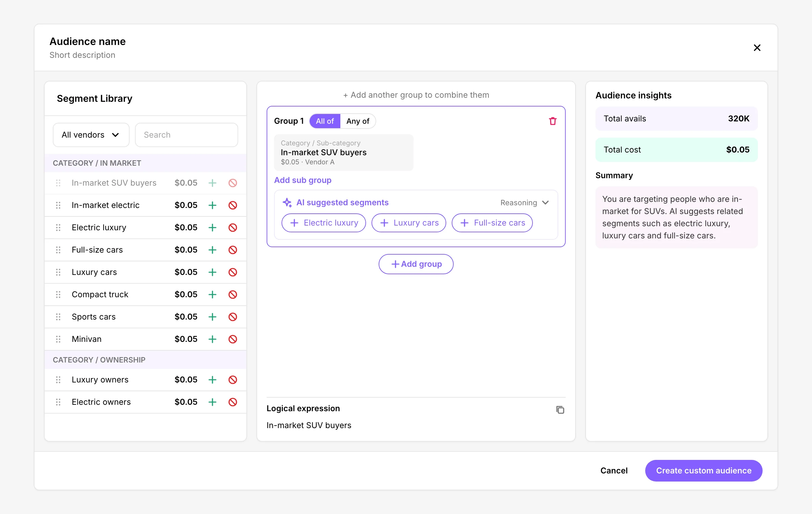Add In-market electric segment with plus icon
The image size is (812, 514).
pyautogui.click(x=212, y=205)
